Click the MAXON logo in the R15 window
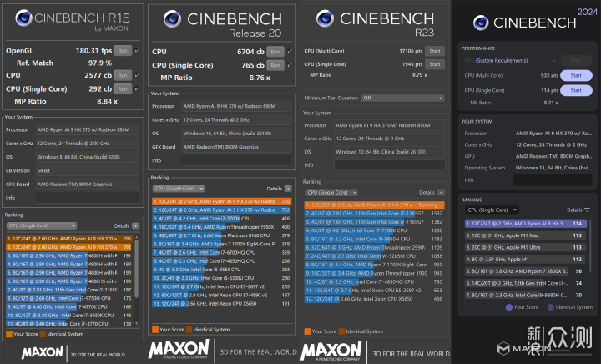 click(43, 352)
